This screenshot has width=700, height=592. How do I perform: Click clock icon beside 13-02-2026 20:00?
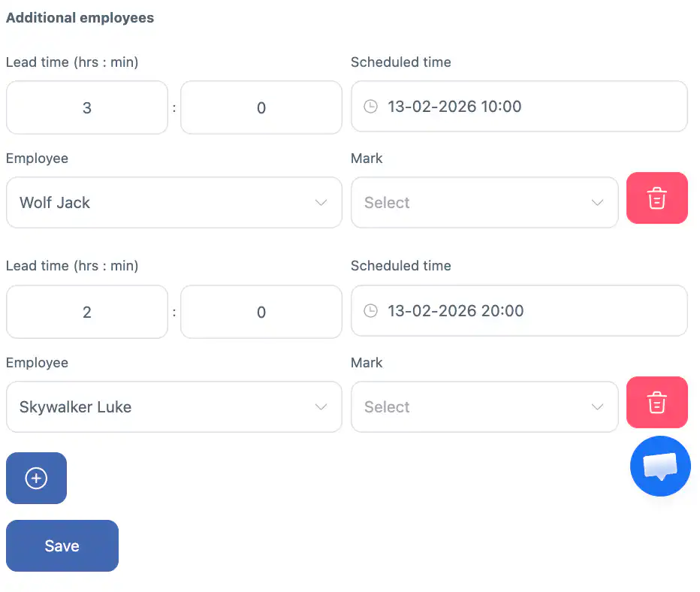(370, 311)
